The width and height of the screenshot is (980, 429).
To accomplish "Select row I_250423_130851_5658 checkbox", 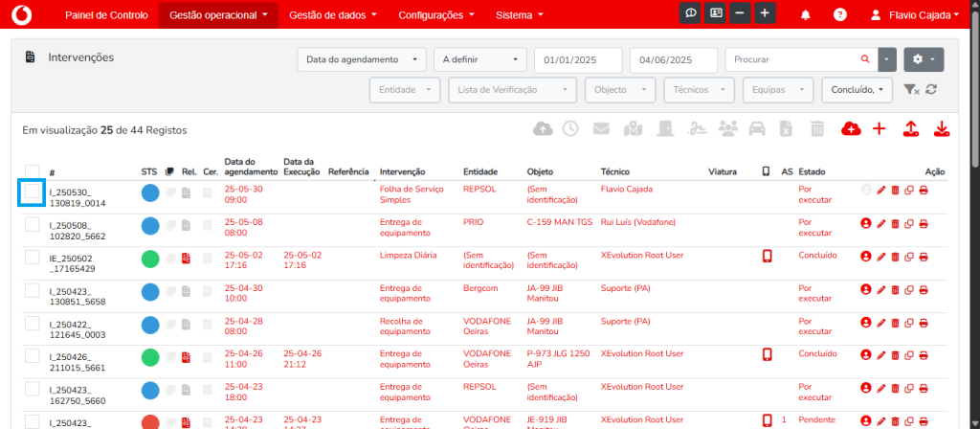I will point(32,289).
